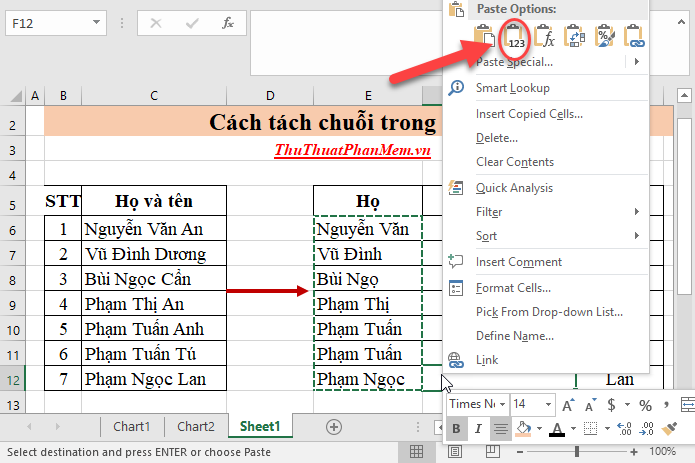Select Format Cells from context menu

(509, 288)
